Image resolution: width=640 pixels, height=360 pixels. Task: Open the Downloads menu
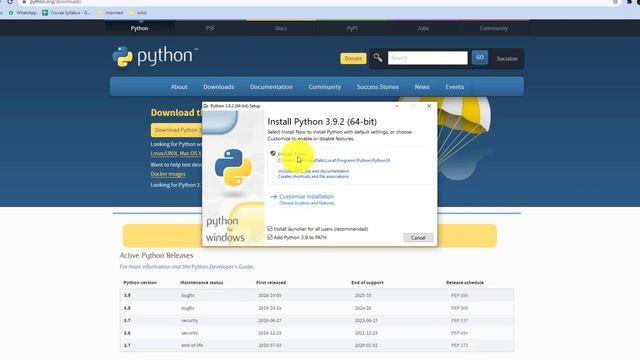(x=219, y=87)
